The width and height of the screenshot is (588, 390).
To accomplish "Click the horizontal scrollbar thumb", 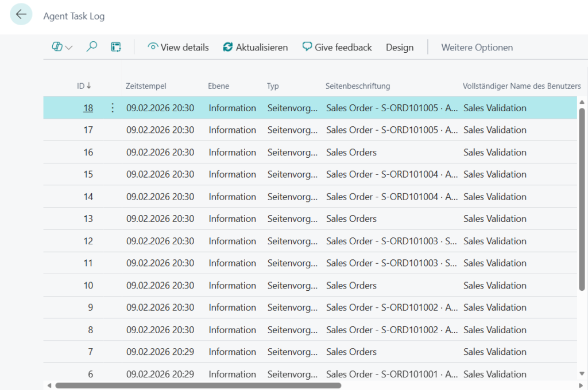I will pos(198,385).
